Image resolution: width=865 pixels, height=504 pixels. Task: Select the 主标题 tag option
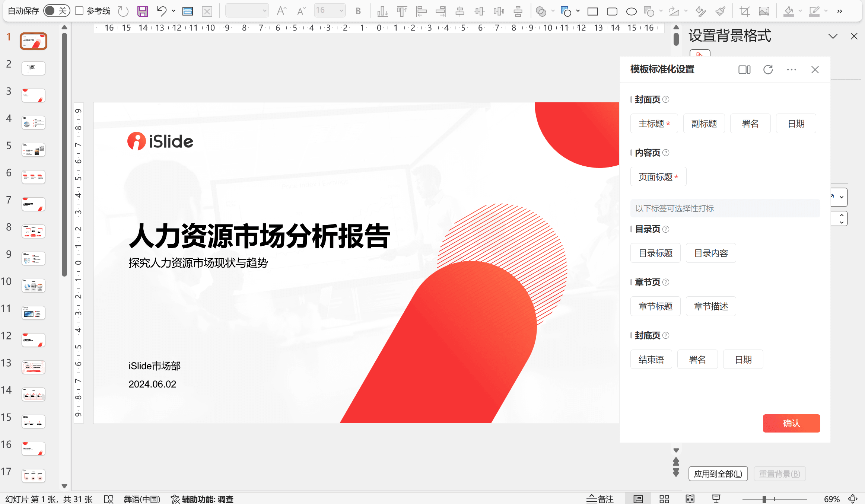(x=654, y=124)
